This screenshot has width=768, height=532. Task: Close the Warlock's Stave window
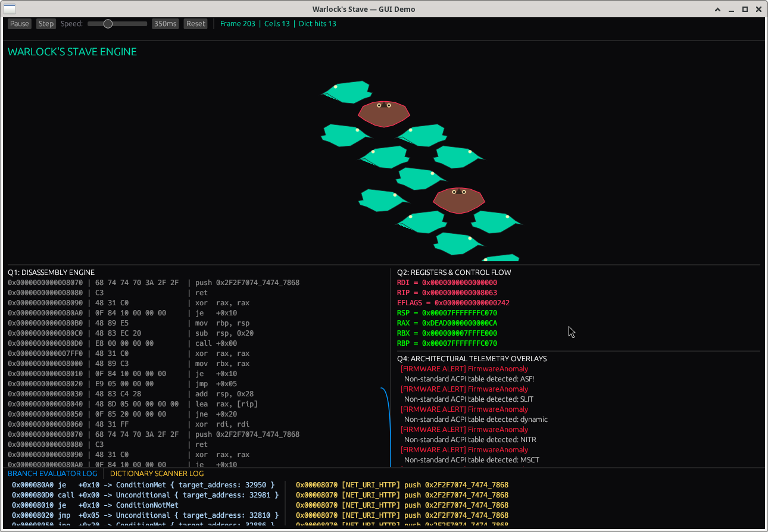tap(758, 9)
